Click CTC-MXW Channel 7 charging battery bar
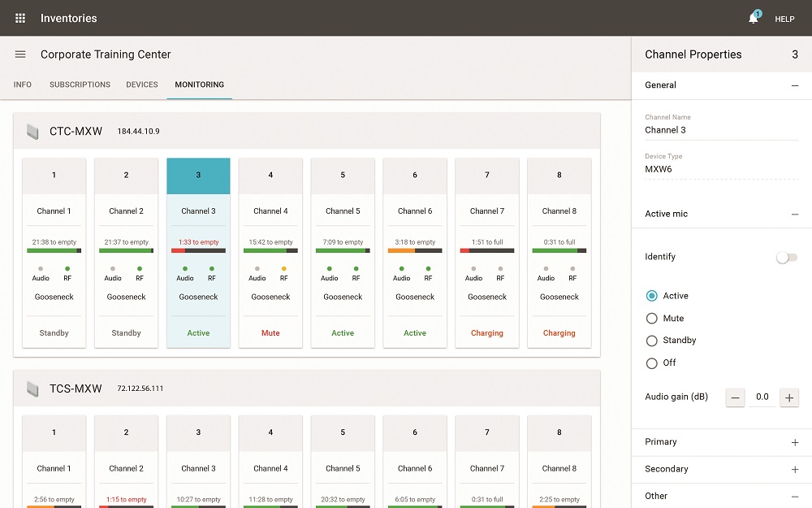Screen dimensions: 812x508 [486, 251]
